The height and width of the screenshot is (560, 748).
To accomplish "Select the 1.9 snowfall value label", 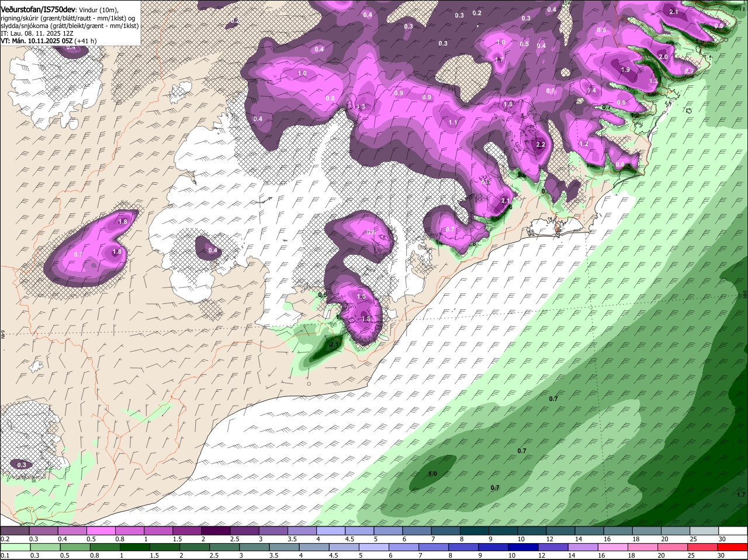I will tap(625, 70).
